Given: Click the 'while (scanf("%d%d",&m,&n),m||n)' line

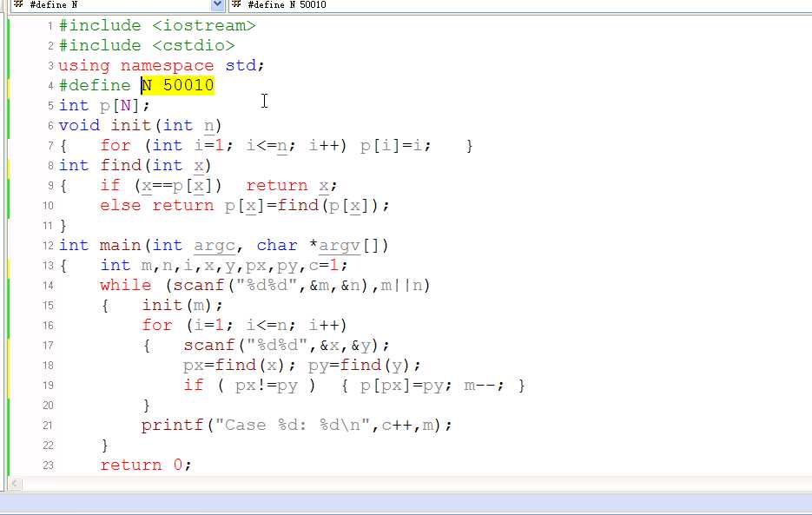Looking at the screenshot, I should [x=265, y=286].
